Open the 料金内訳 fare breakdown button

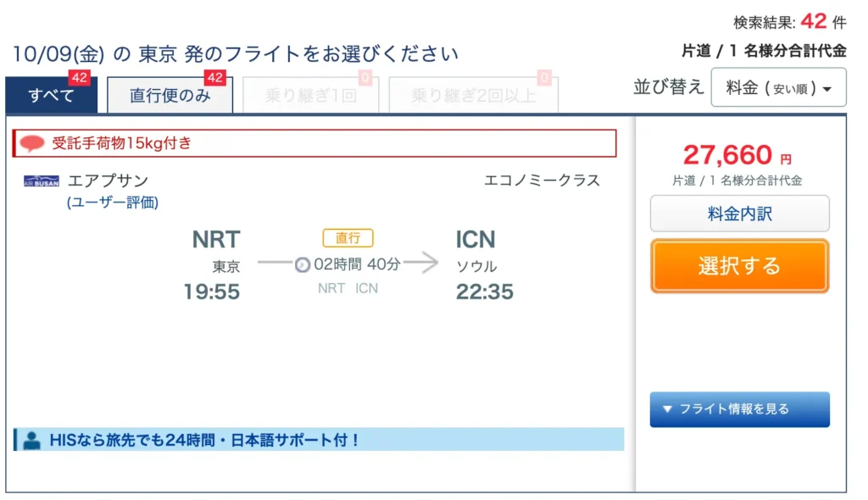[x=739, y=214]
